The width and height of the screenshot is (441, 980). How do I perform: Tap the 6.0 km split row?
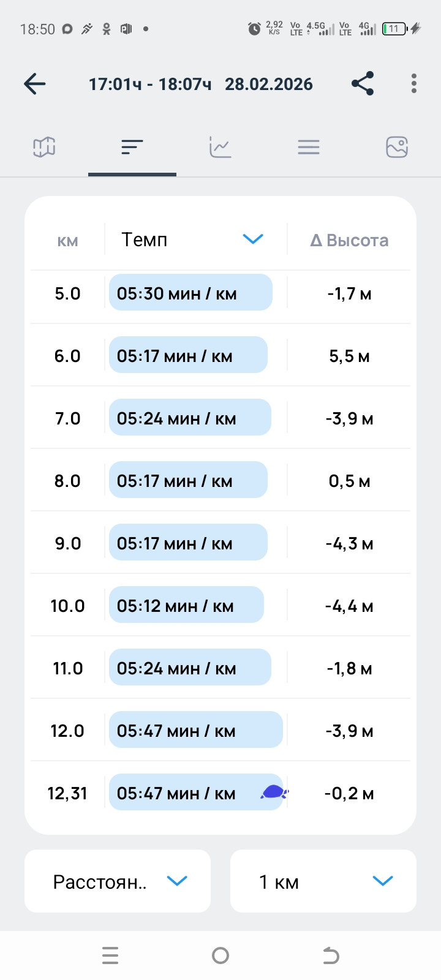point(221,355)
